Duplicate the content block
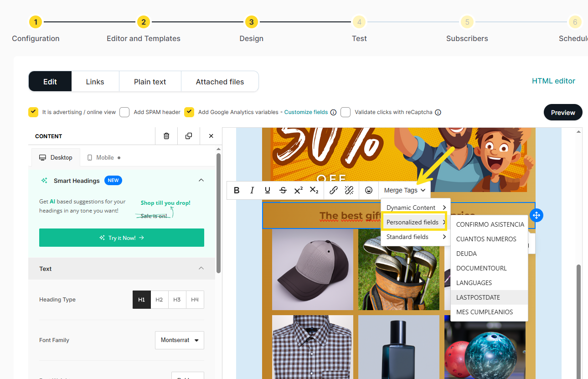The height and width of the screenshot is (379, 588). [189, 136]
